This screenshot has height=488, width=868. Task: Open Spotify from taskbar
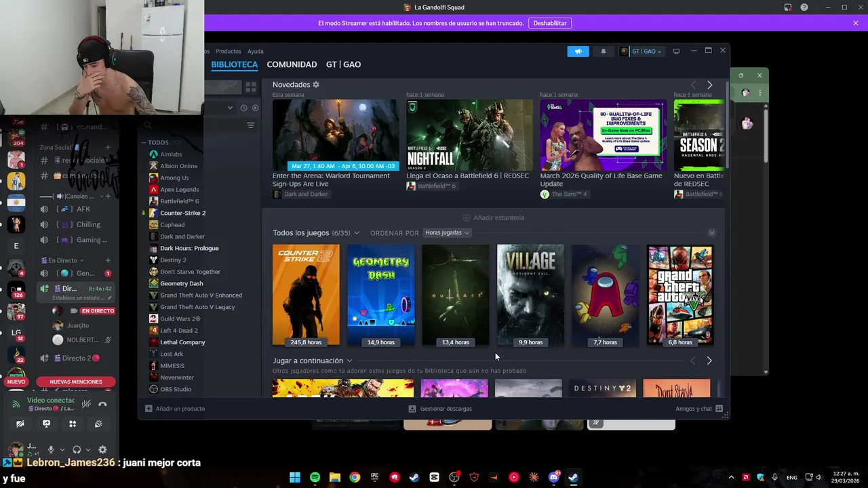315,477
